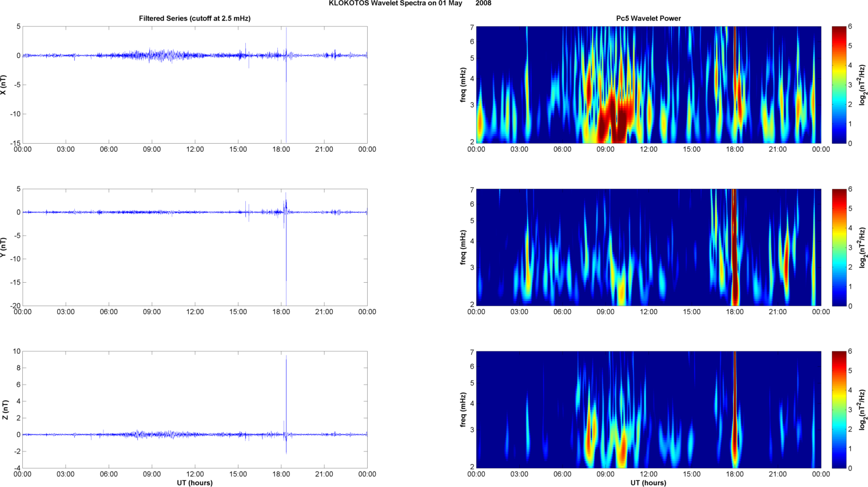
Task: Click the "X (nT)" vertical axis label
Action: (x=3, y=85)
